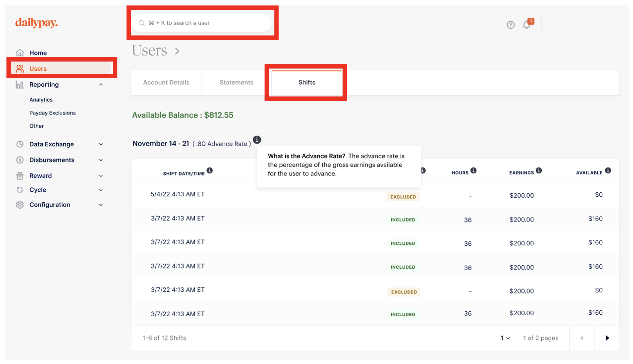Expand the Disbursements menu
The width and height of the screenshot is (633, 364).
[x=101, y=160]
